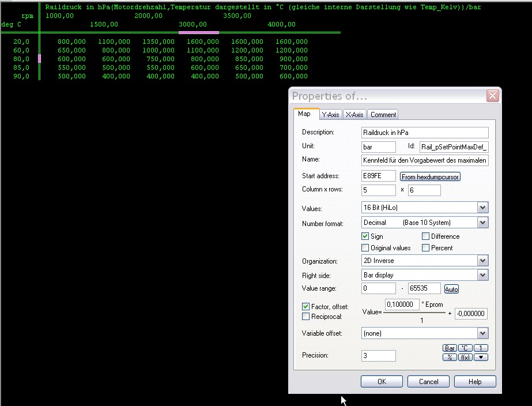Screen dimensions: 532x406
Task: Click the 4000,00 rpm axis value
Action: [282, 24]
